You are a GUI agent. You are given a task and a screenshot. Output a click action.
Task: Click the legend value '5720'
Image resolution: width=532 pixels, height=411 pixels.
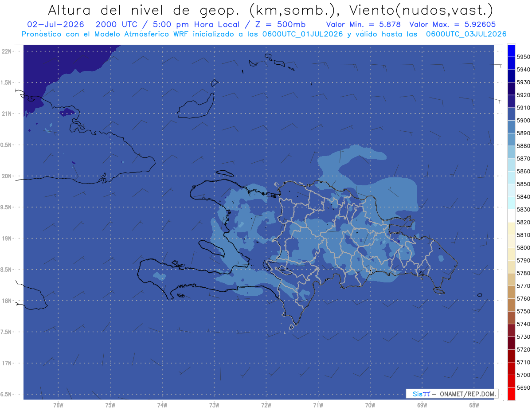click(523, 349)
